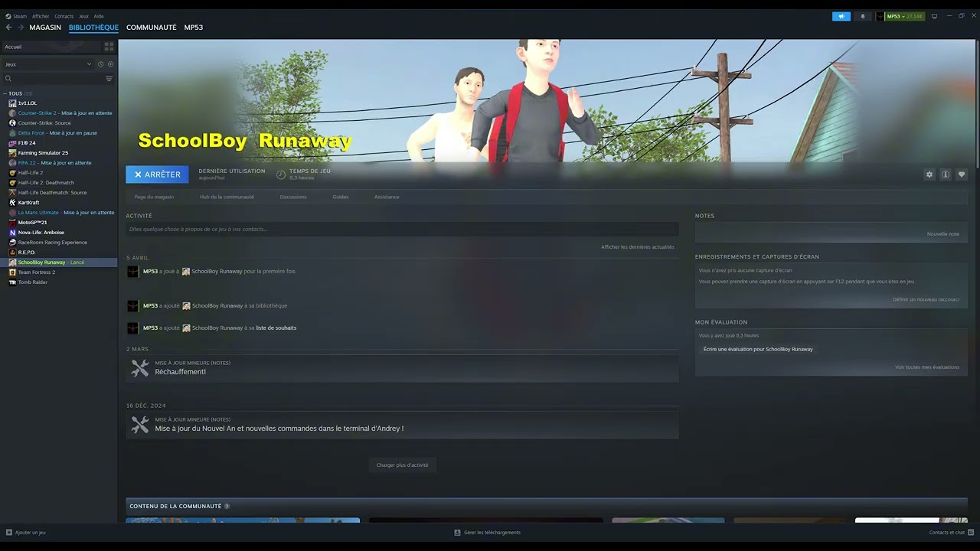Click the recent games clock icon
The height and width of the screenshot is (551, 980).
click(100, 64)
